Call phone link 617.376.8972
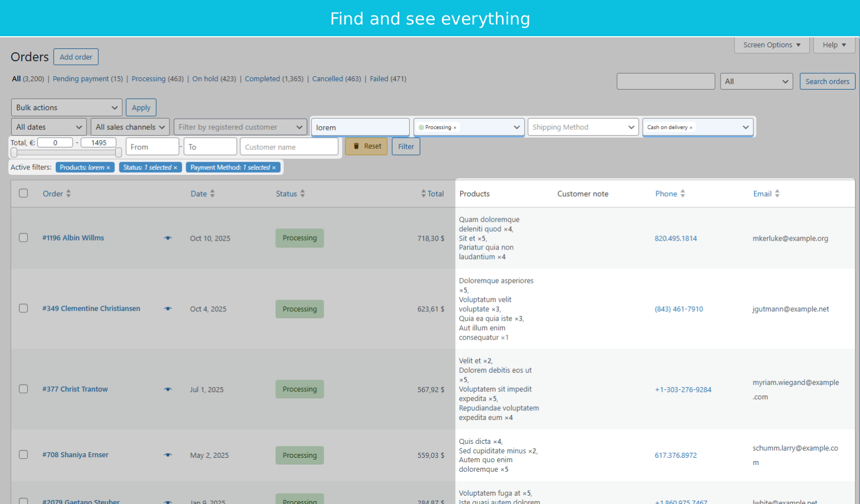The width and height of the screenshot is (860, 504). click(676, 455)
